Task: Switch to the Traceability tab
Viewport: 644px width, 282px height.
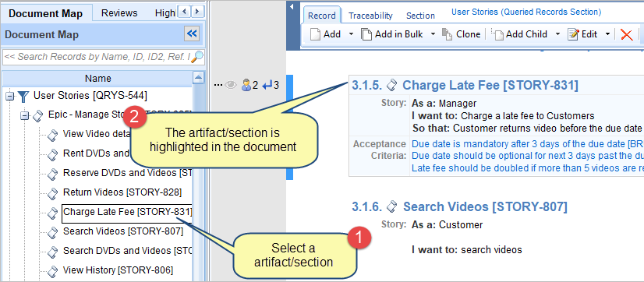Action: click(370, 16)
